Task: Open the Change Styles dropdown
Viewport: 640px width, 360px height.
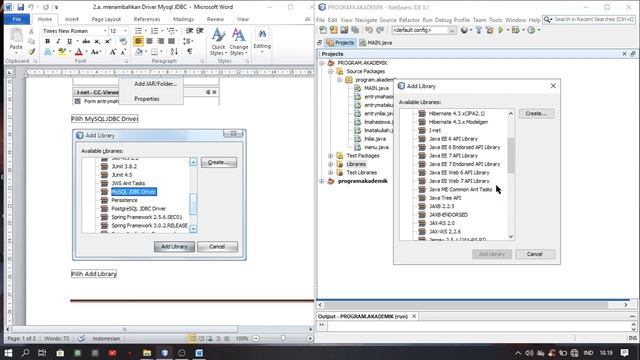Action: [x=239, y=42]
